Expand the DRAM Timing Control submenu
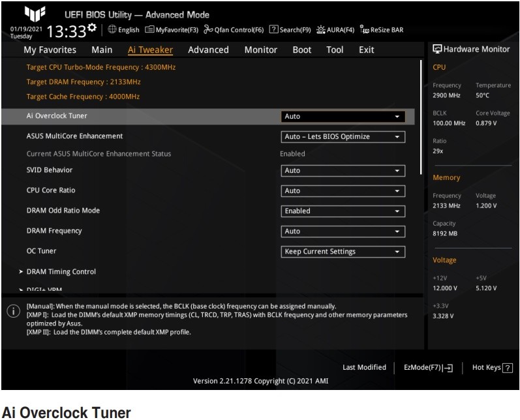 click(57, 271)
